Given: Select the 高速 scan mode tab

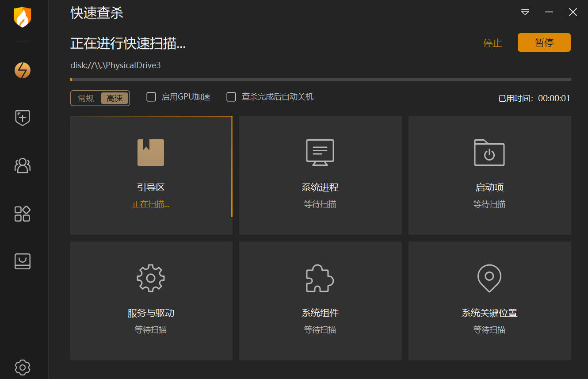Looking at the screenshot, I should [x=115, y=98].
